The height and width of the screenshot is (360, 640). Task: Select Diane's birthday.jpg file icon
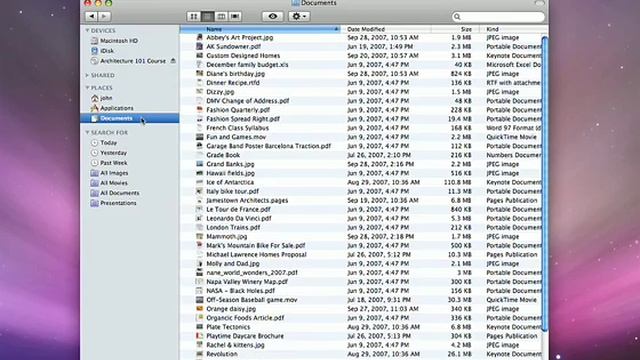(x=200, y=73)
